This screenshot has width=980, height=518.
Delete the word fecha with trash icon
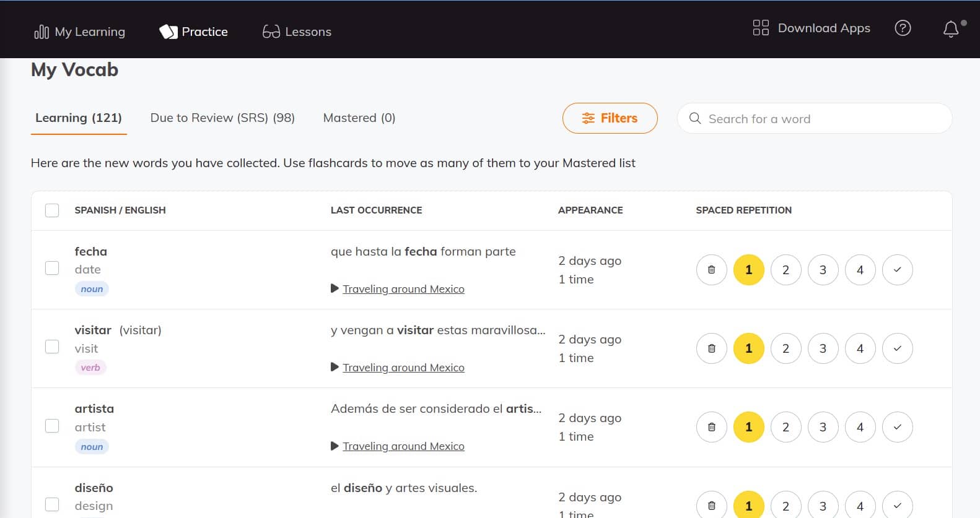tap(711, 270)
